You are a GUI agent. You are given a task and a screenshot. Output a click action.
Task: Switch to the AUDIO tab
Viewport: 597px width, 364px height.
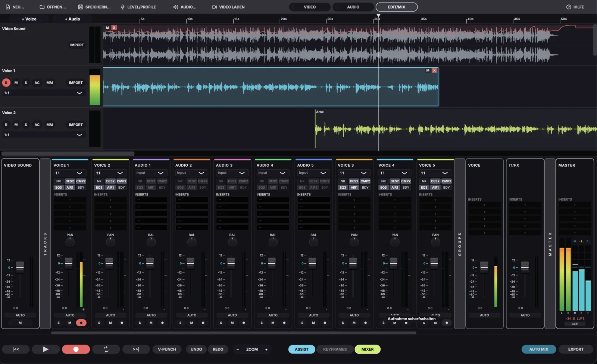[x=353, y=7]
